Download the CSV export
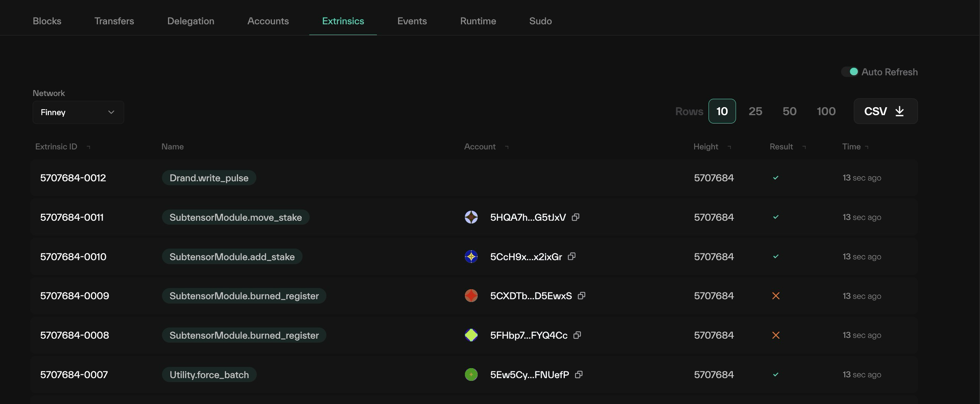980x404 pixels. tap(886, 111)
